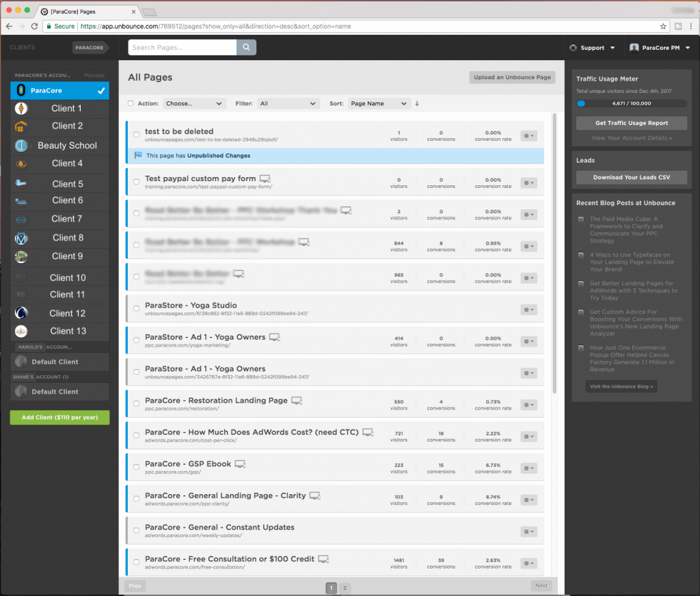Tick checkbox for How Much Does AdWords Cost
700x596 pixels.
(136, 435)
